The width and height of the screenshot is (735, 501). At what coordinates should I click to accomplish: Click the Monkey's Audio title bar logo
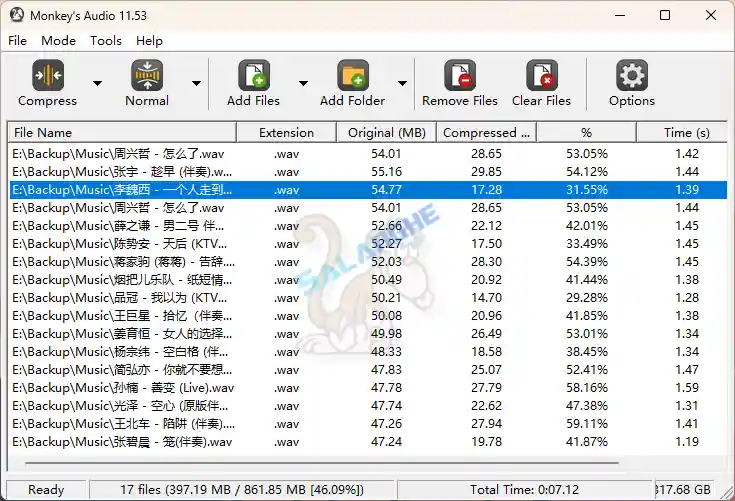(17, 15)
